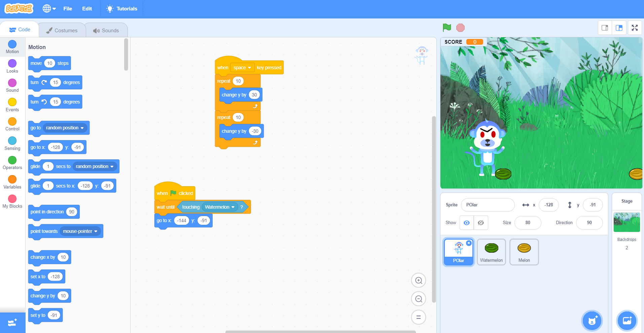Select the Operators block category

coord(12,163)
